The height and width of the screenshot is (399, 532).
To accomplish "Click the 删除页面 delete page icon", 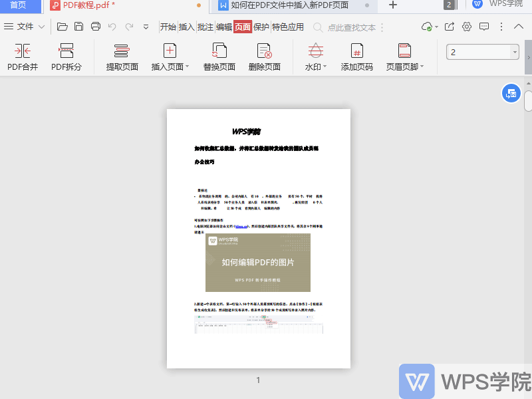I will [x=264, y=51].
